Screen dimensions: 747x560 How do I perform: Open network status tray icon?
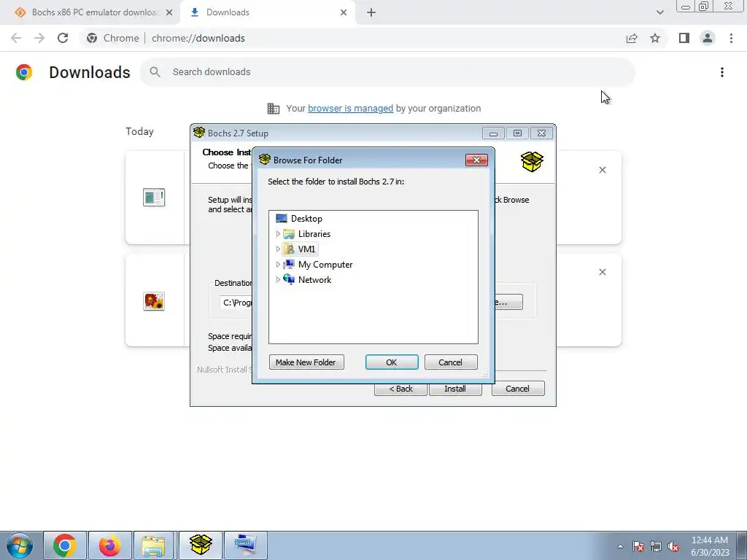[656, 546]
